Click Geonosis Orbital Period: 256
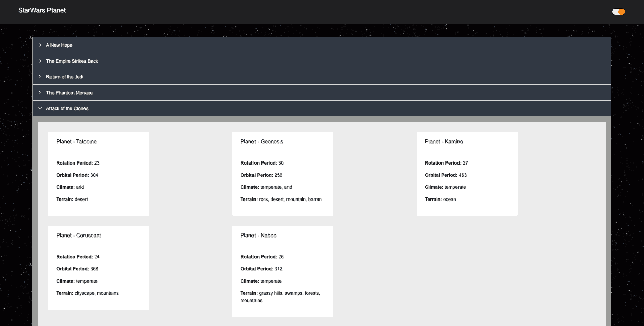This screenshot has width=644, height=326. [261, 175]
